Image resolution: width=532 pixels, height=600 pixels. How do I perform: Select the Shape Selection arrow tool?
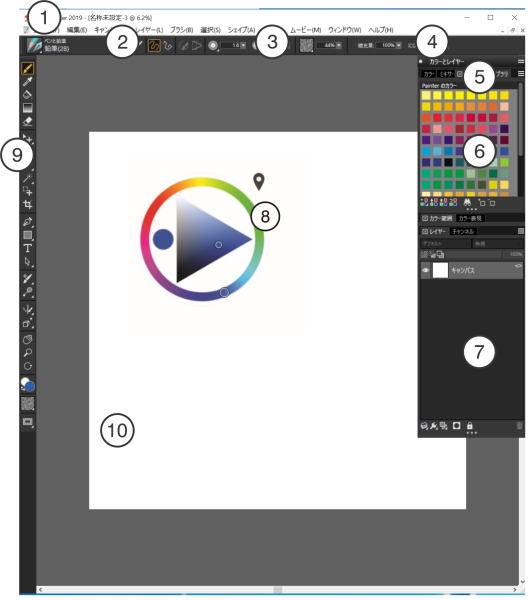28,262
